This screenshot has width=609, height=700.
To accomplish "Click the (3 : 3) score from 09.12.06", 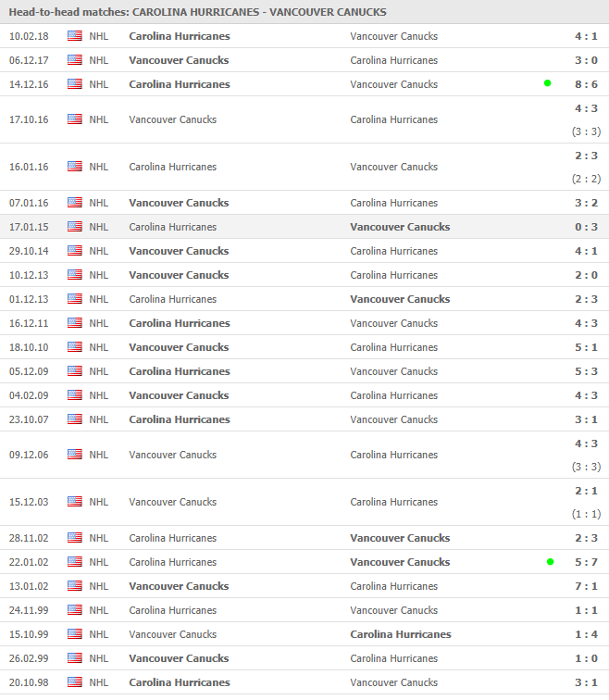I will point(586,467).
